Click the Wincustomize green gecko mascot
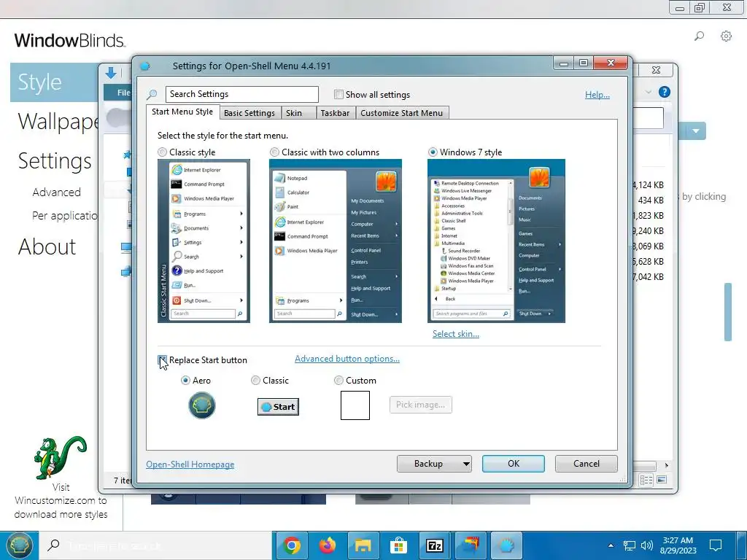Viewport: 747px width, 560px height. pos(60,457)
